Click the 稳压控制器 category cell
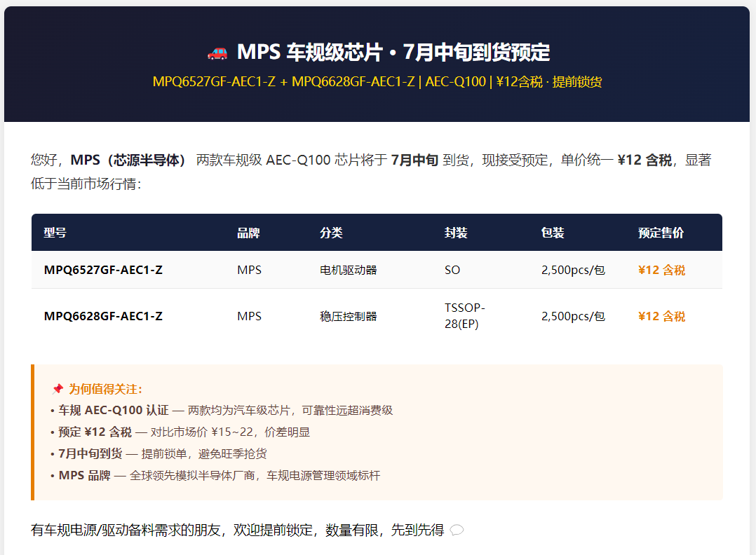756x555 pixels. pyautogui.click(x=348, y=316)
